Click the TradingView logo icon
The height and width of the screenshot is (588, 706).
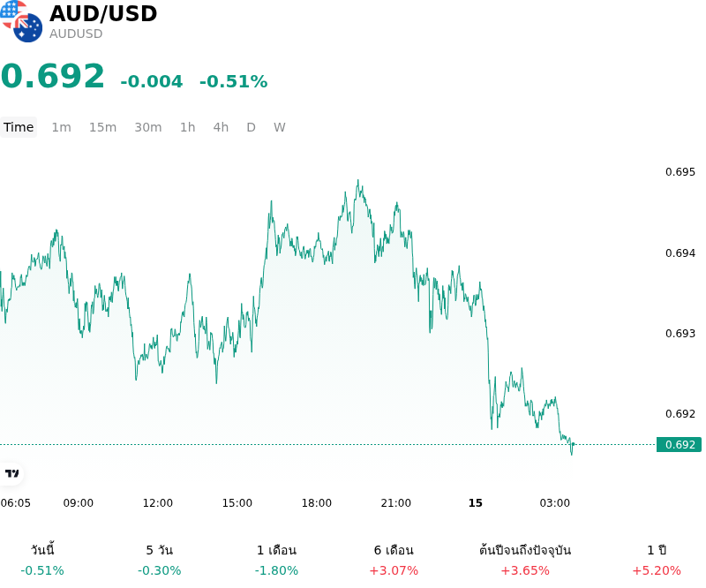tap(11, 473)
